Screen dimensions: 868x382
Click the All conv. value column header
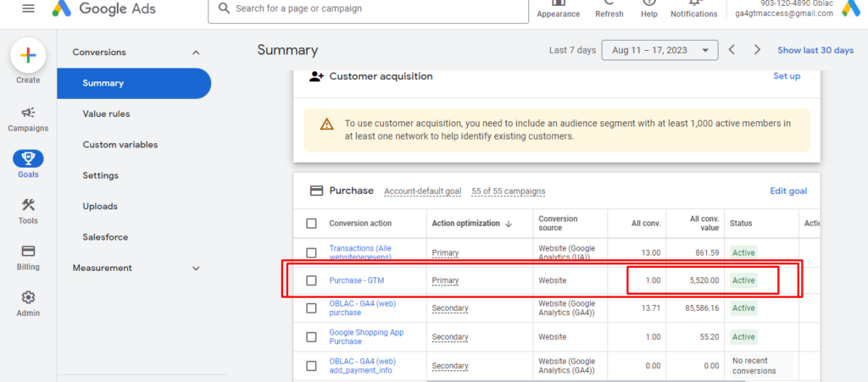point(704,224)
